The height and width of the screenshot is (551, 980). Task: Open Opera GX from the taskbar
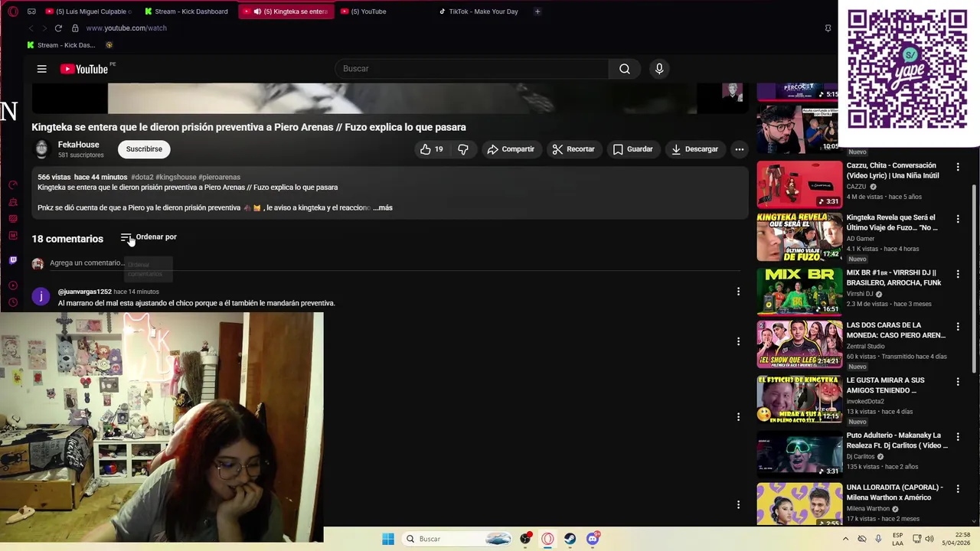547,539
